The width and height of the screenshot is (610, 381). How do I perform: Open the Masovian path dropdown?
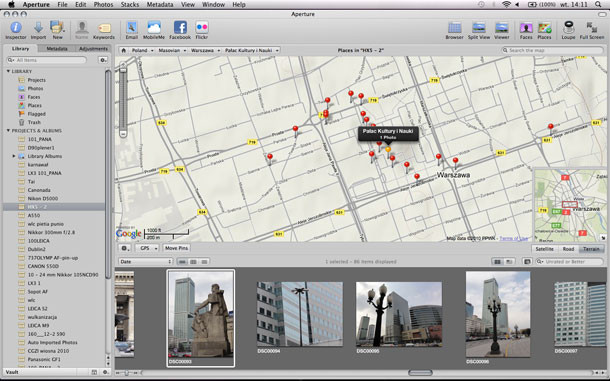coord(172,50)
